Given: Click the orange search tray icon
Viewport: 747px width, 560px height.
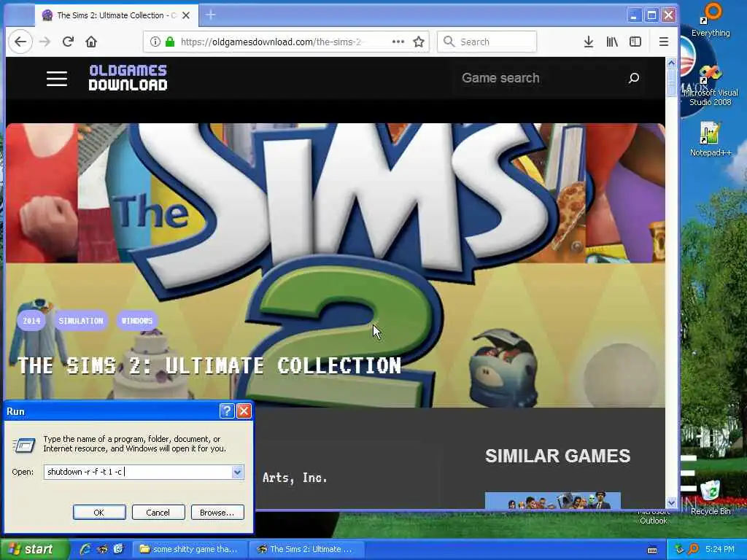Looking at the screenshot, I should 693,549.
